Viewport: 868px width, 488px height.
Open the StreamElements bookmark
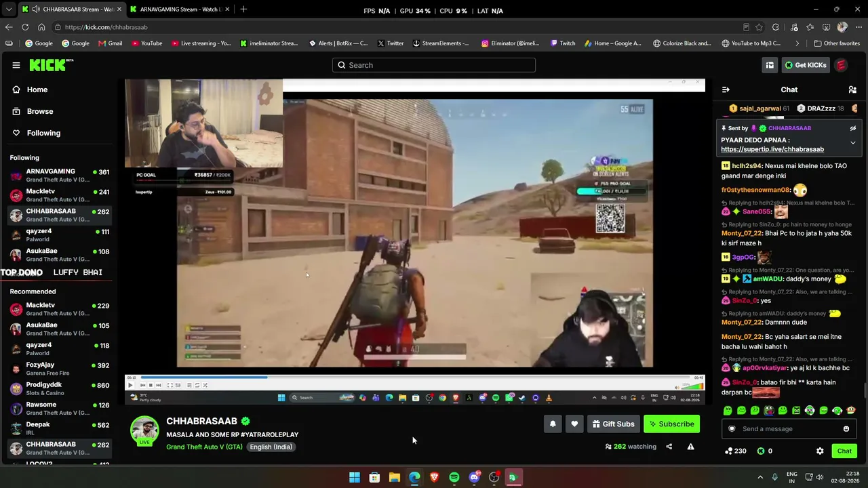pos(441,43)
